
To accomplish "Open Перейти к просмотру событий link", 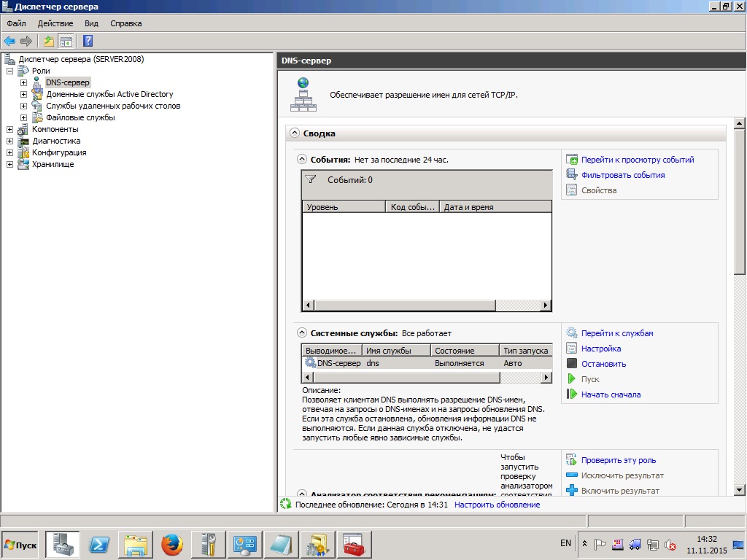I will click(x=638, y=160).
